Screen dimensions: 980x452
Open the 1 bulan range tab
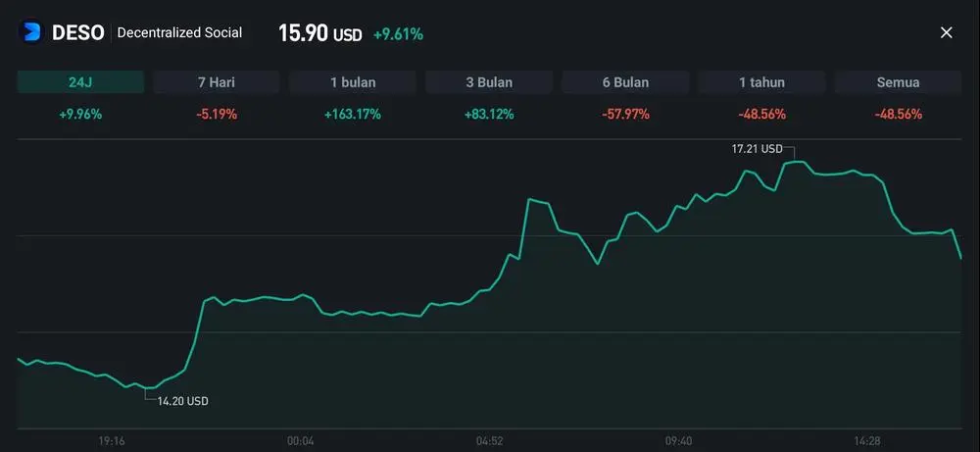(353, 82)
